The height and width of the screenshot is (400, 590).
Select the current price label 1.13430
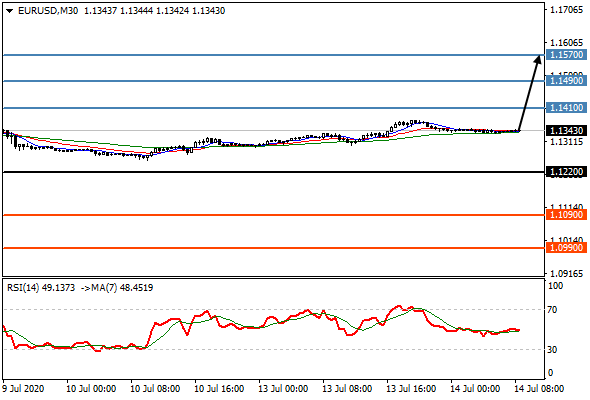566,131
